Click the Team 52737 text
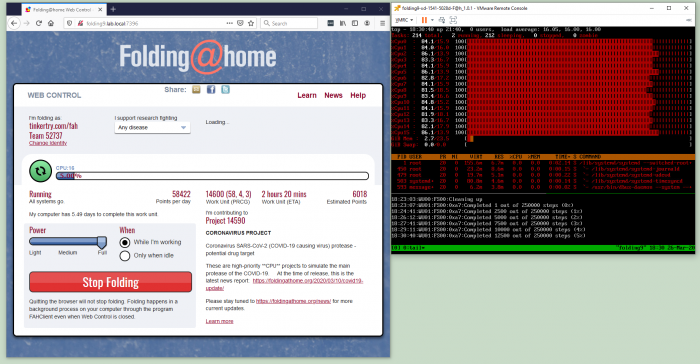This screenshot has width=700, height=364. (x=46, y=136)
